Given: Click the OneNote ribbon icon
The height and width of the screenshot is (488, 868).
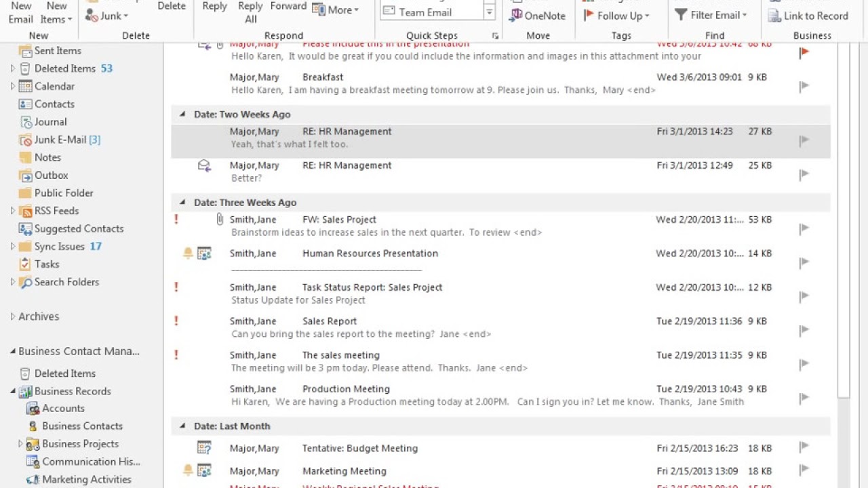Looking at the screenshot, I should (x=515, y=16).
